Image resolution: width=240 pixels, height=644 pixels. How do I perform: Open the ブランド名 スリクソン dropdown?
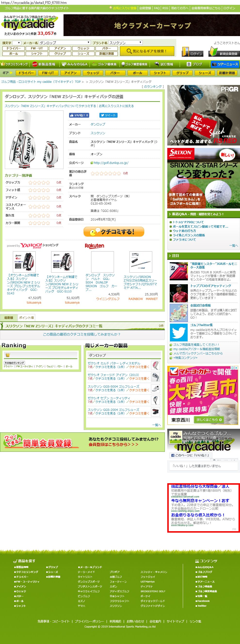(125, 43)
